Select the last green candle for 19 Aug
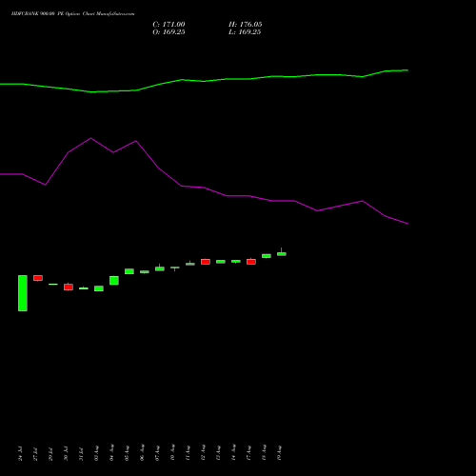 tap(282, 253)
